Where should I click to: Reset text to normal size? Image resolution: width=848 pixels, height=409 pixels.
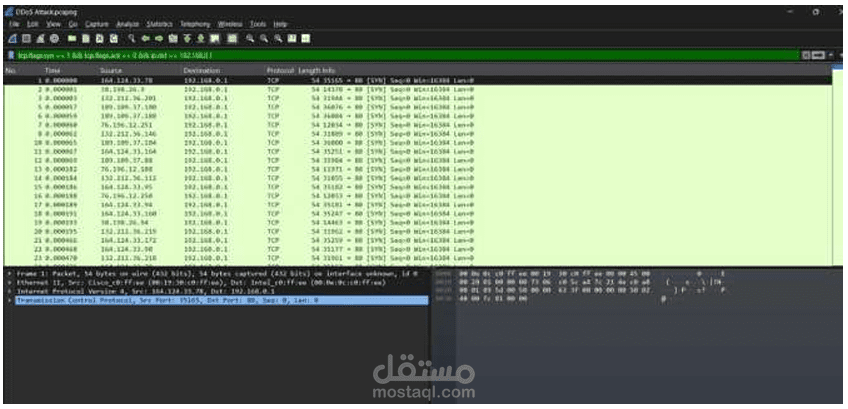point(279,38)
